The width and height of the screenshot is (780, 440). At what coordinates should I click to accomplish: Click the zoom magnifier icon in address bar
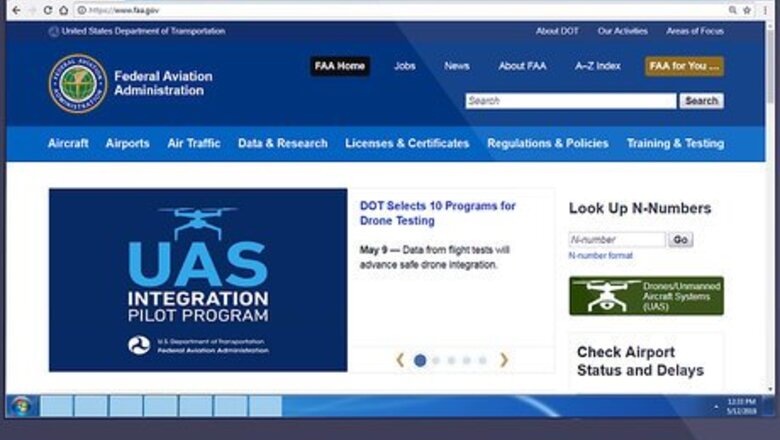pyautogui.click(x=732, y=10)
